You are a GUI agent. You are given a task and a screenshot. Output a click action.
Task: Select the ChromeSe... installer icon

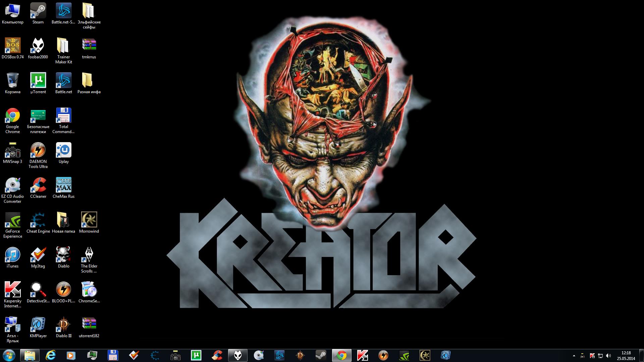pyautogui.click(x=89, y=293)
